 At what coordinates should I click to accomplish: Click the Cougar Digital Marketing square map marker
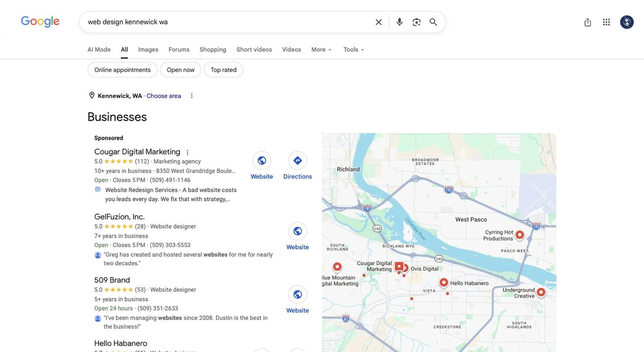coord(399,266)
